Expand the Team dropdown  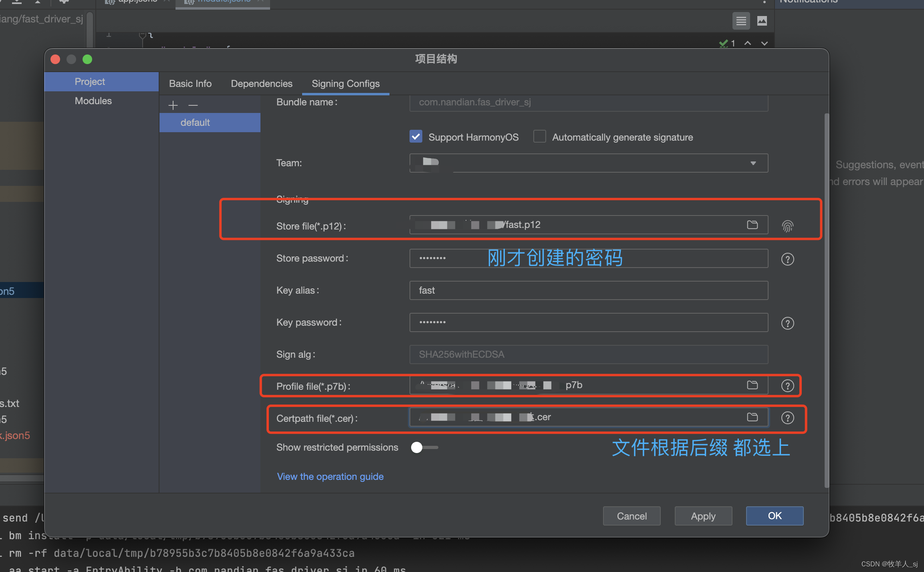(753, 163)
